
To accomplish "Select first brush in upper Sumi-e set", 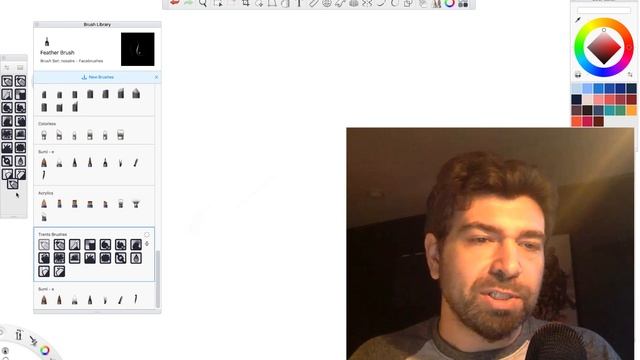I will tap(44, 163).
